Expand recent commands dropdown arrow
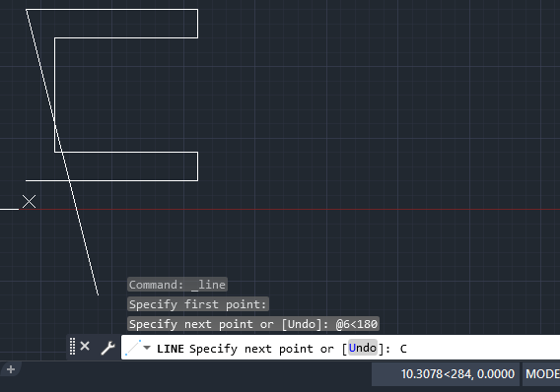The image size is (560, 392). point(147,348)
